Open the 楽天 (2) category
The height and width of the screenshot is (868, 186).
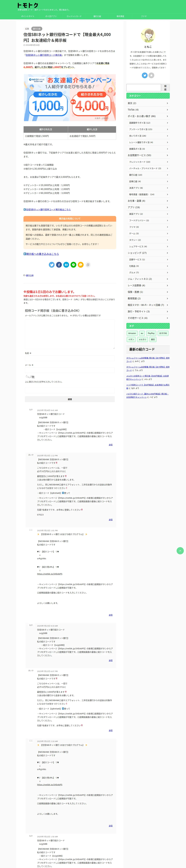point(148,103)
